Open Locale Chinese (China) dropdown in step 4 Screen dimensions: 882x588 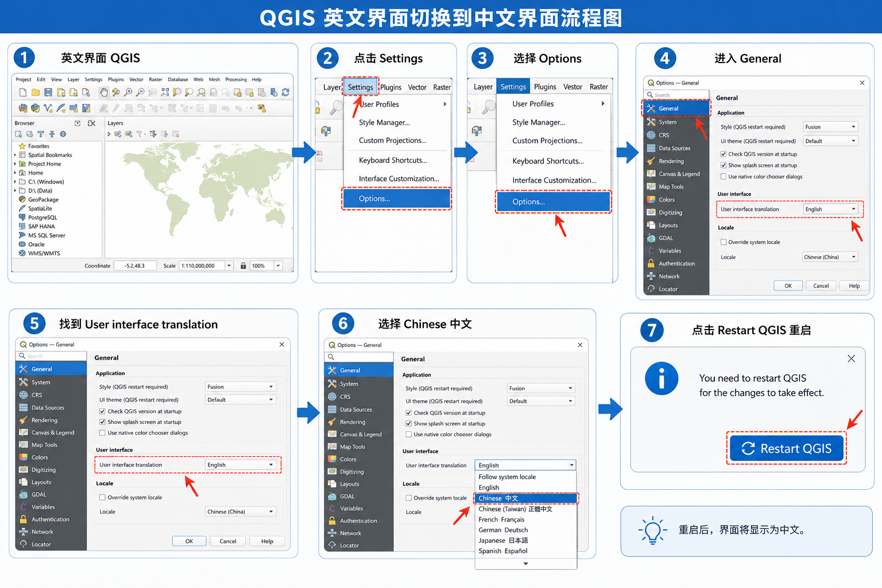click(830, 257)
